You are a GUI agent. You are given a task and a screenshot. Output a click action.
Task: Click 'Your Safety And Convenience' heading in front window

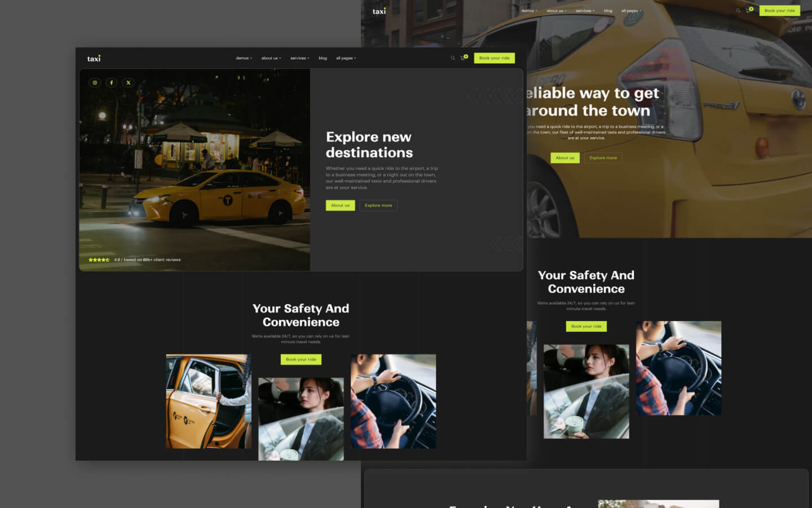[301, 316]
